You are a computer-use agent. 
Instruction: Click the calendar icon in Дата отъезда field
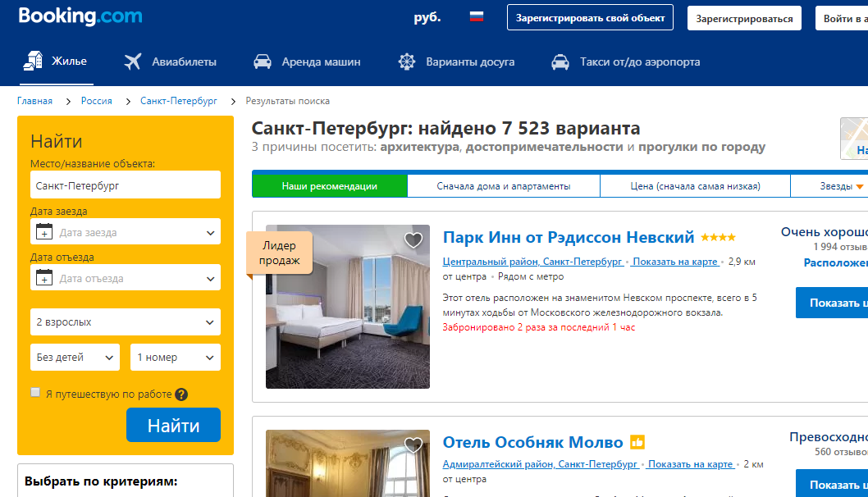[44, 278]
